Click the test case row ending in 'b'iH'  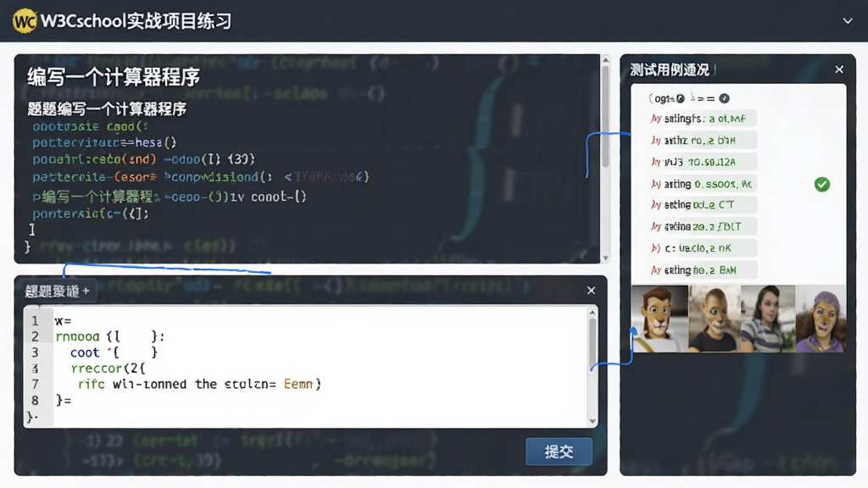702,140
